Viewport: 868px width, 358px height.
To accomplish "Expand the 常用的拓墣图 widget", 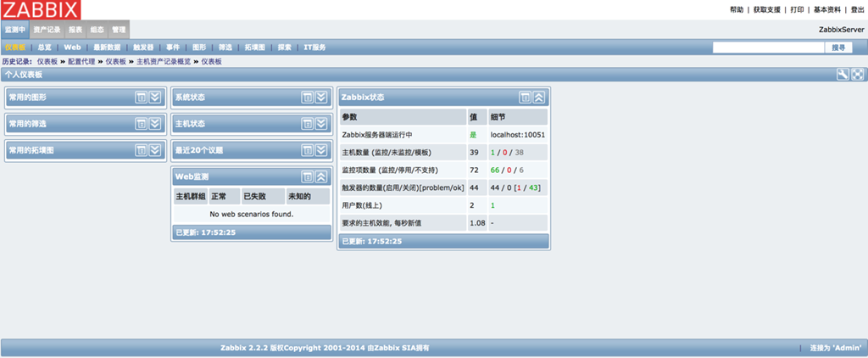I will (x=155, y=150).
